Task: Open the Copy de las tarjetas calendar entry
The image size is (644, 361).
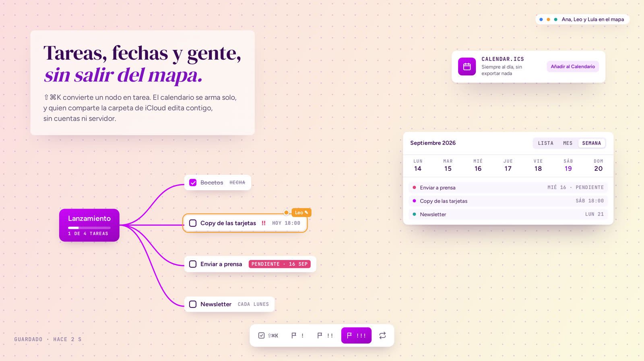Action: tap(508, 201)
